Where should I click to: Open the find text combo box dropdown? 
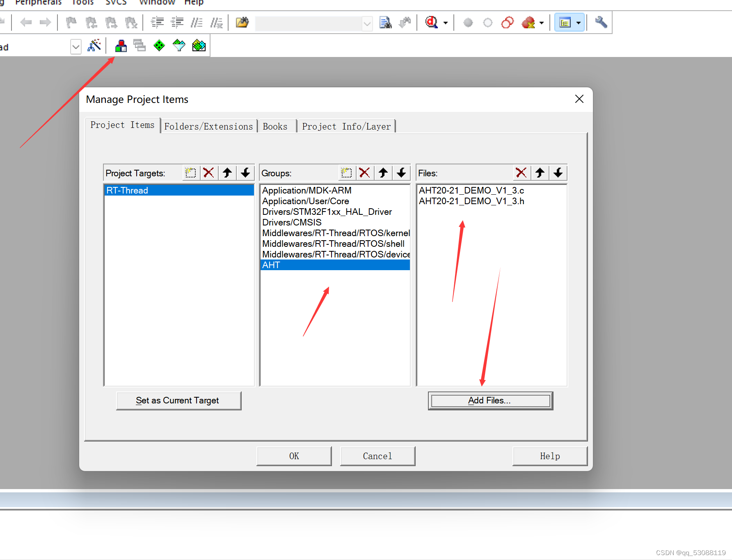(367, 24)
